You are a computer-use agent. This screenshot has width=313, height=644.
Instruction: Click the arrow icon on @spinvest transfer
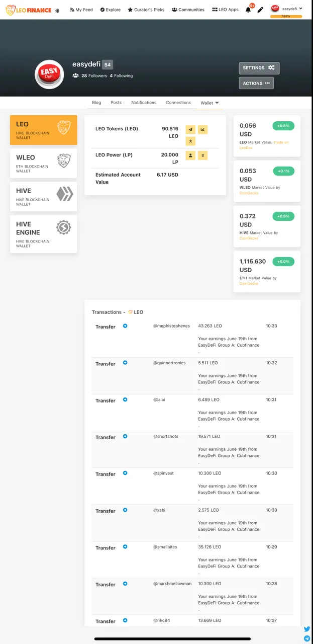coord(125,473)
